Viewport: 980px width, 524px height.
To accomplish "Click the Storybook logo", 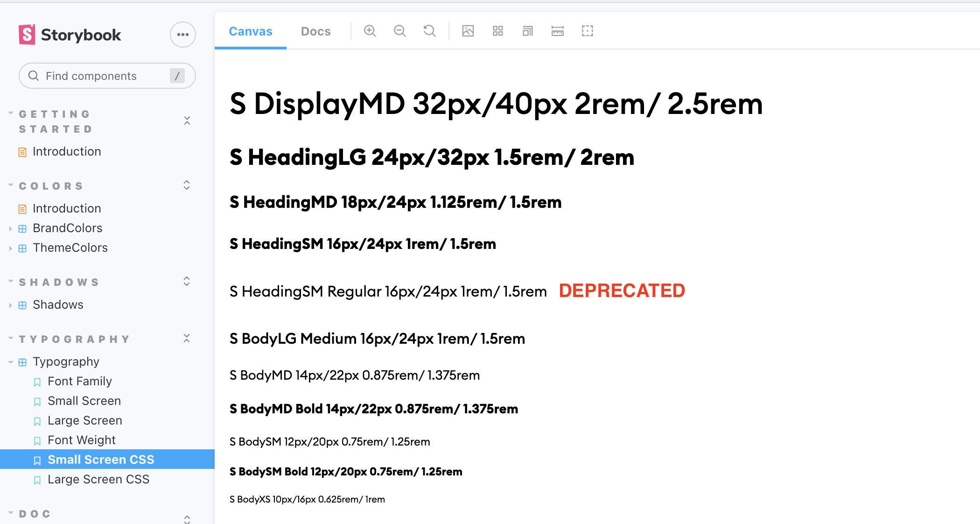I will coord(70,35).
